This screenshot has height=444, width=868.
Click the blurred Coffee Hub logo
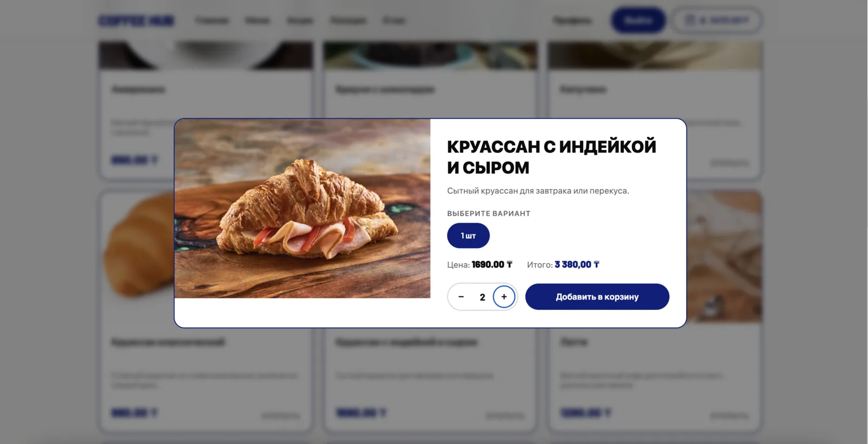[136, 21]
